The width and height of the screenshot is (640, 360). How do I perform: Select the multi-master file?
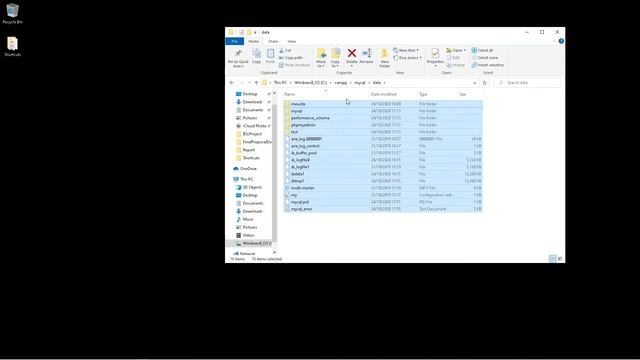(383, 188)
